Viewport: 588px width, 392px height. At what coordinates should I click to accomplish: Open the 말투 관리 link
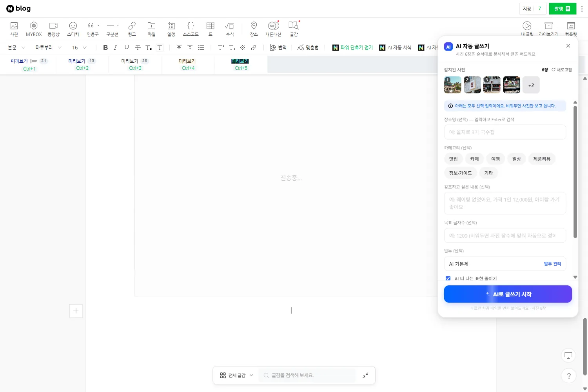pyautogui.click(x=552, y=264)
